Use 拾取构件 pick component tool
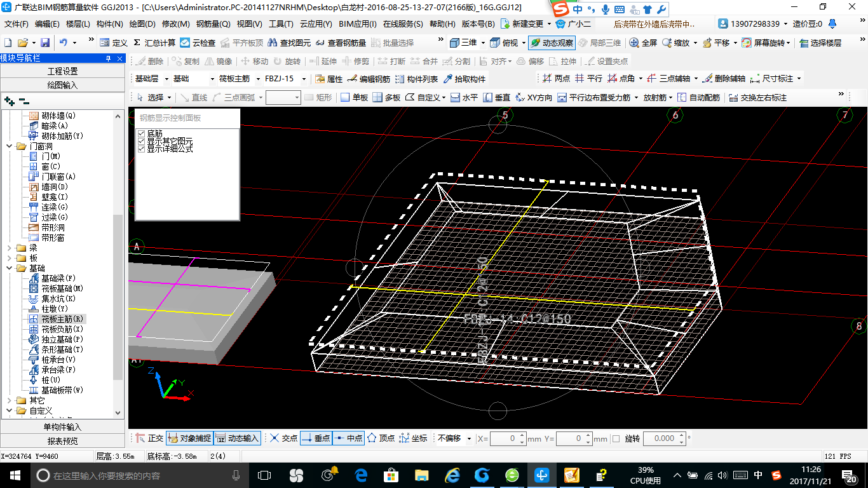This screenshot has height=488, width=868. (x=465, y=79)
